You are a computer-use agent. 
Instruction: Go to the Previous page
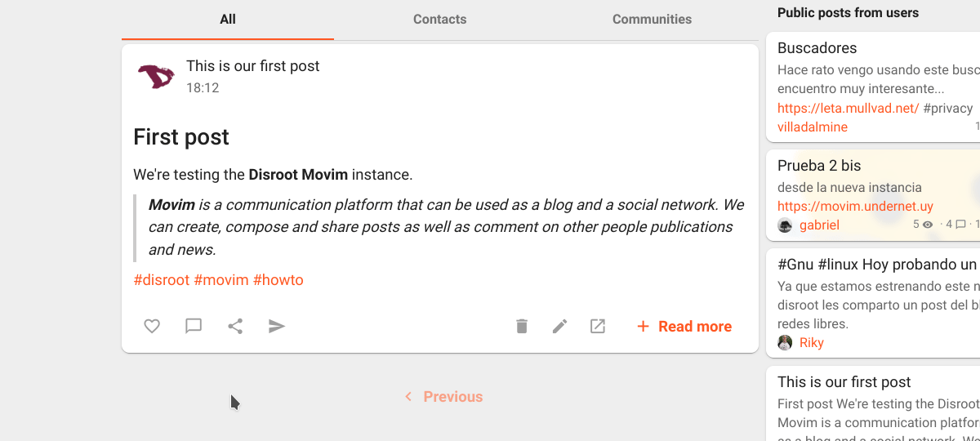443,397
